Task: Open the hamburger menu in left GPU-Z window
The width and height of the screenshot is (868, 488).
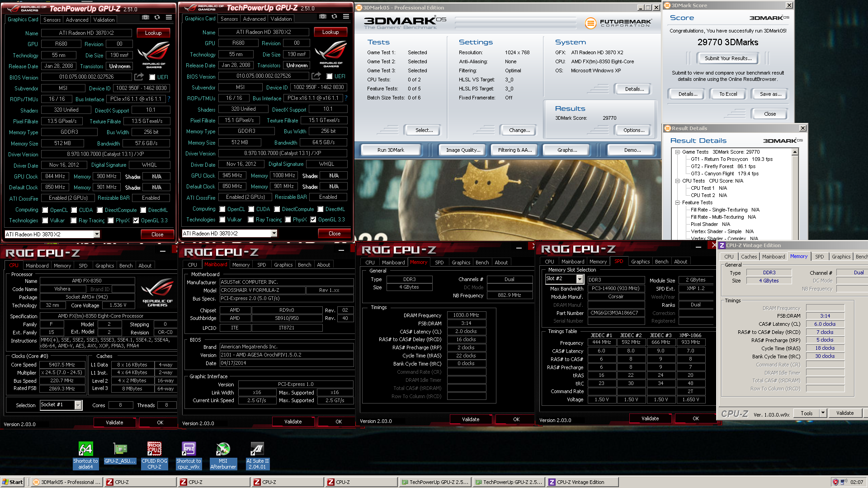Action: tap(169, 17)
